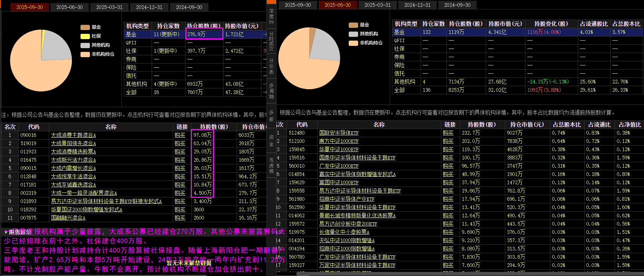Click the left panel pie chart
Screen dimensions: 644x276
[41, 60]
